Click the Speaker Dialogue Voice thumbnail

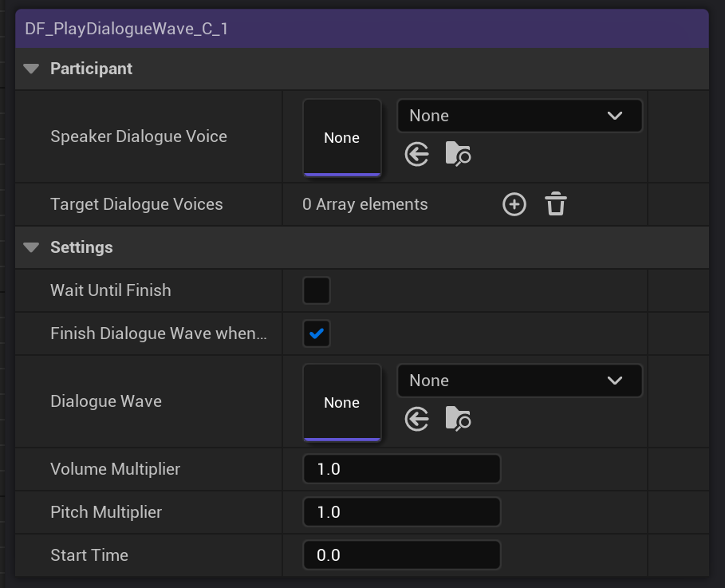point(342,137)
